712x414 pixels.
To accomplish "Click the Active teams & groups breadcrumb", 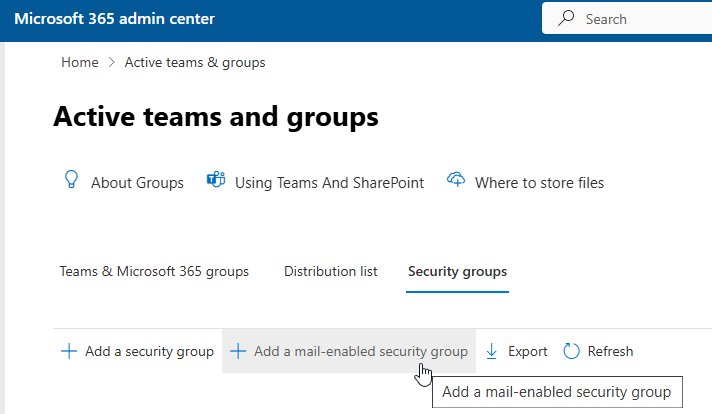I will point(195,62).
